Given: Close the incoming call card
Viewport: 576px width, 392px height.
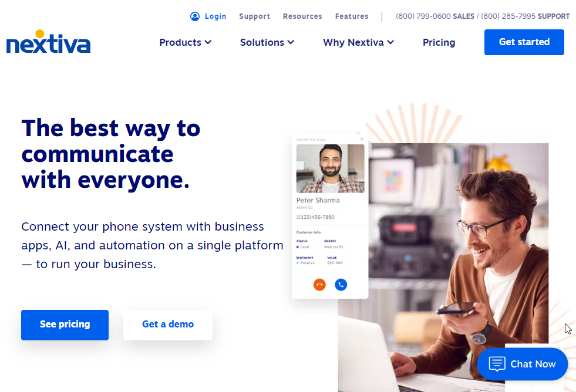Looking at the screenshot, I should tap(362, 139).
